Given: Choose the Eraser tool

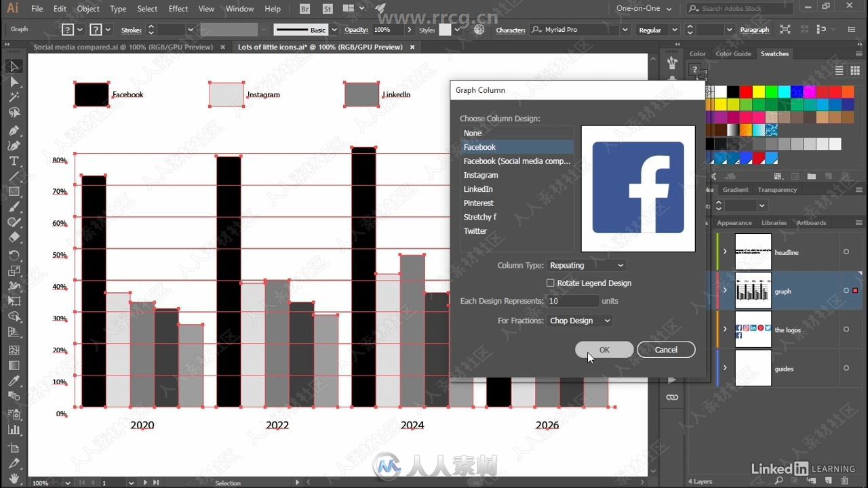Looking at the screenshot, I should click(14, 238).
